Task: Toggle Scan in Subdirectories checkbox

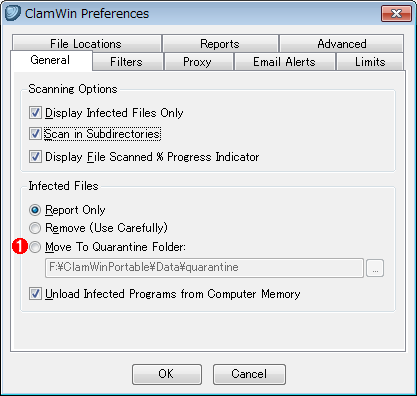Action: click(x=35, y=134)
